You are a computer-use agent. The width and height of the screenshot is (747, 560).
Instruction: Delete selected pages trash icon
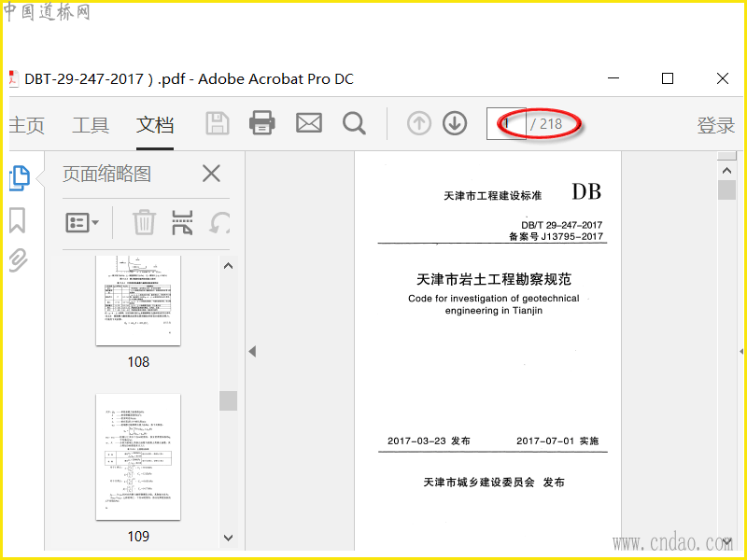point(144,222)
